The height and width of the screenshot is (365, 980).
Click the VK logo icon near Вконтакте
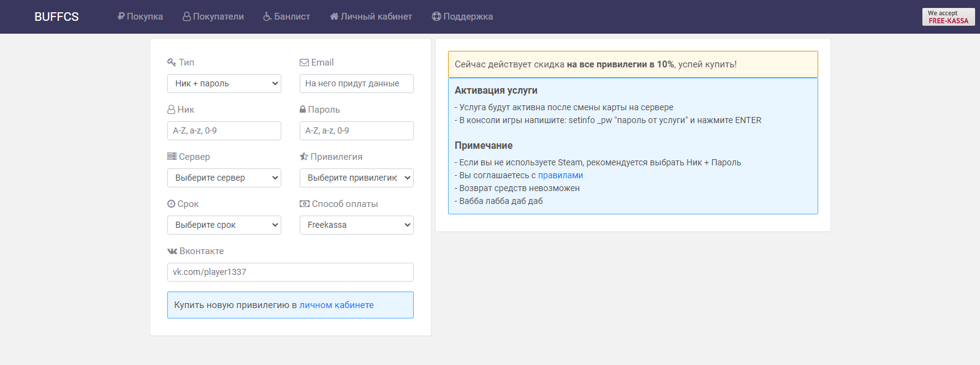click(172, 251)
